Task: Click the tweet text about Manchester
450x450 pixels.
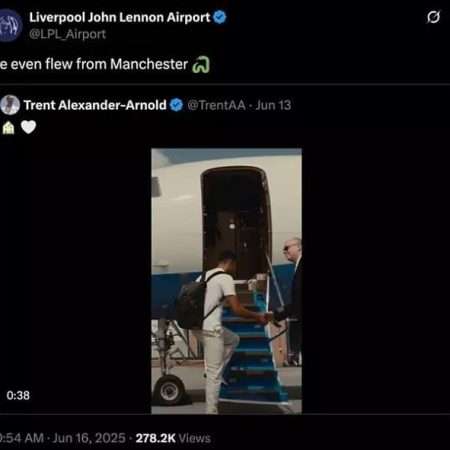Action: [94, 64]
